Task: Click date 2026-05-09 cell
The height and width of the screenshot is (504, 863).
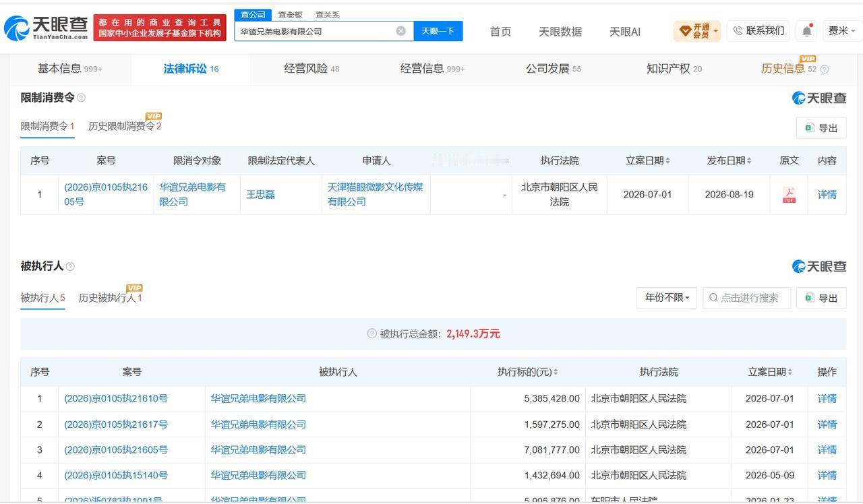Action: point(770,476)
